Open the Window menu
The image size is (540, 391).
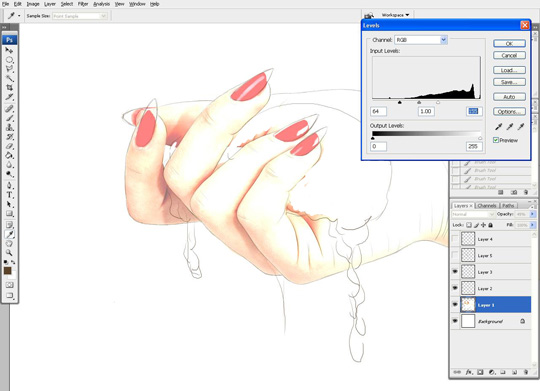click(x=137, y=4)
